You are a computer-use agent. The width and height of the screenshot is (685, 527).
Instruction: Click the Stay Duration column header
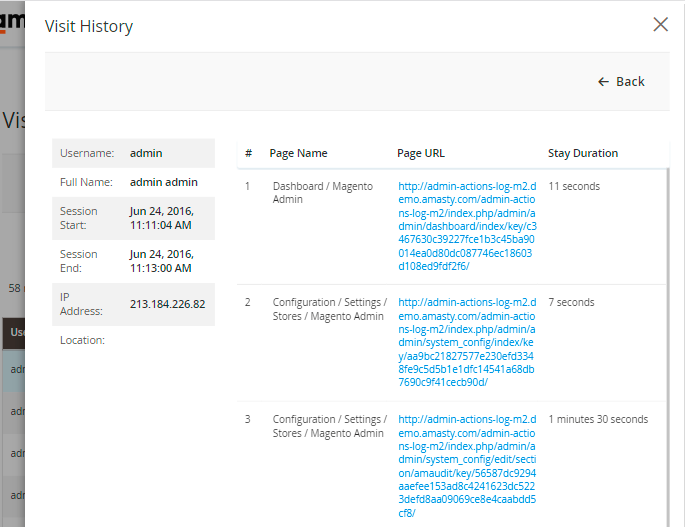[583, 153]
